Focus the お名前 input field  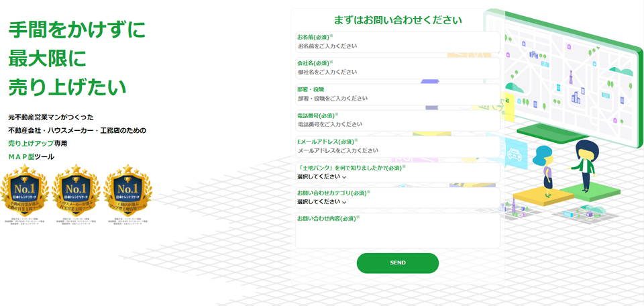pyautogui.click(x=397, y=46)
